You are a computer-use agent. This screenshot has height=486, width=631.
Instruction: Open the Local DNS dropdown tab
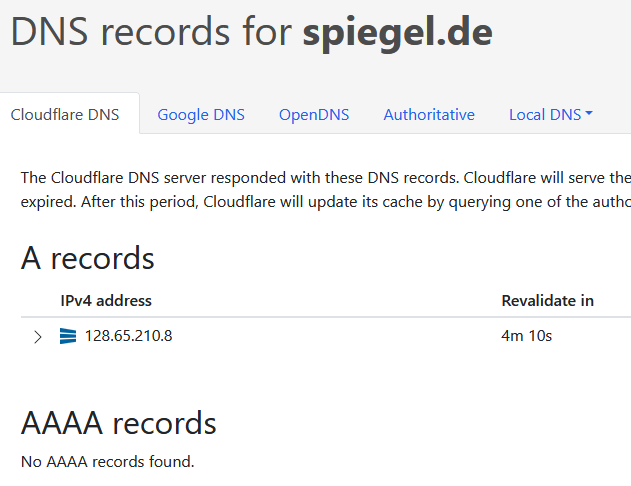click(545, 115)
